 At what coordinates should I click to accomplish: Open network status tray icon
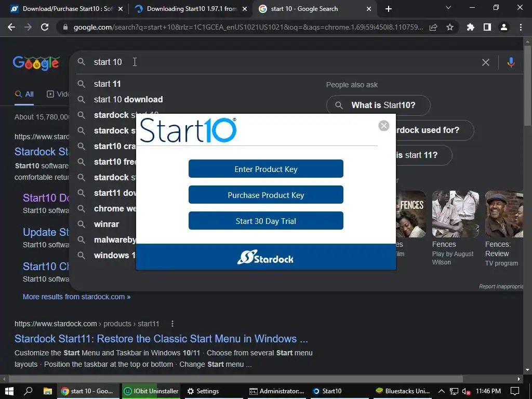pyautogui.click(x=454, y=391)
